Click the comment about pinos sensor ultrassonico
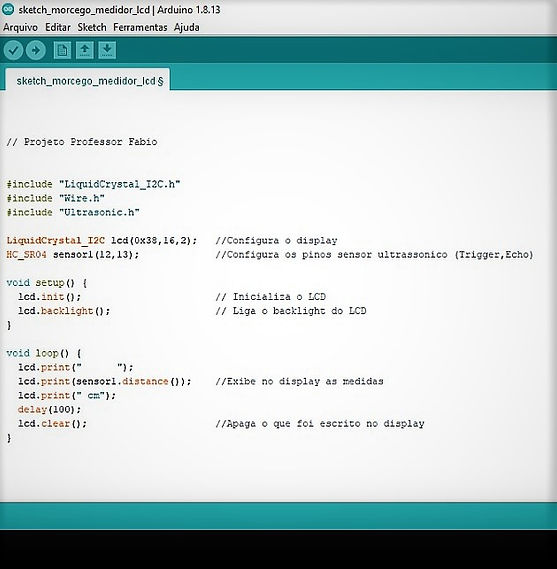The image size is (557, 569). (374, 255)
